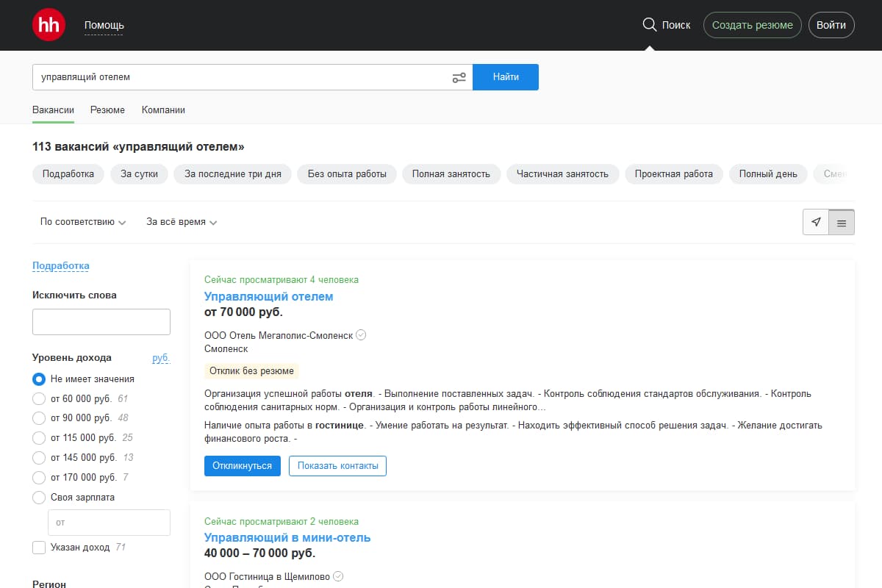Click verification badge next to ООО Гостиница в Щемилово
The width and height of the screenshot is (882, 588).
coord(337,576)
